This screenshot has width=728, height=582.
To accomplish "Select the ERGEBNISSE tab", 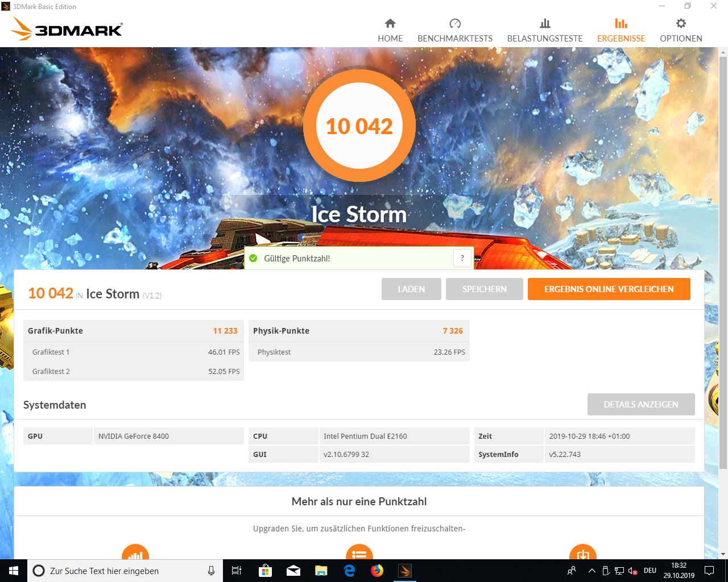I will coord(621,31).
